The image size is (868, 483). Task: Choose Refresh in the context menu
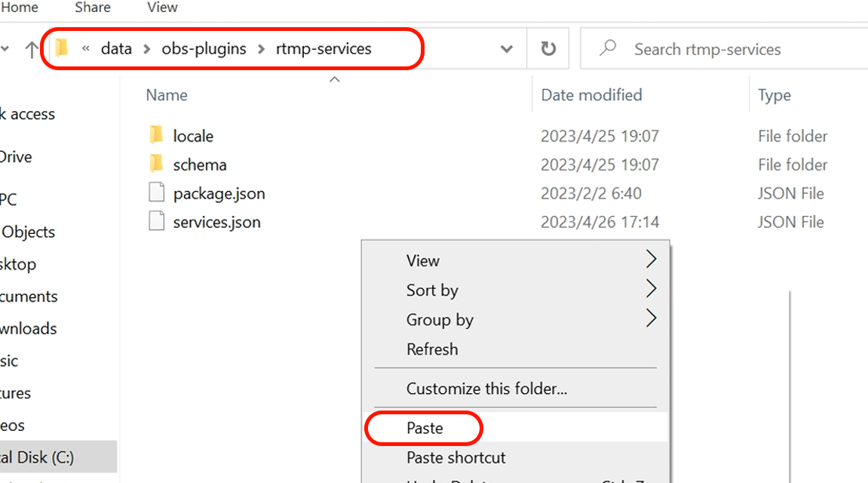[432, 349]
